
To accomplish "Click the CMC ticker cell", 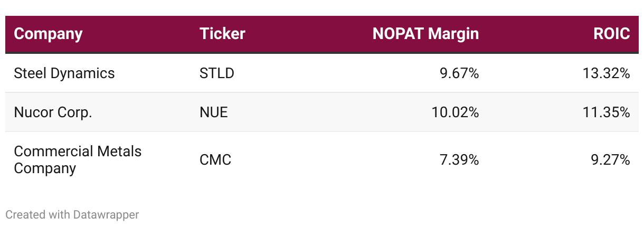I will (215, 160).
